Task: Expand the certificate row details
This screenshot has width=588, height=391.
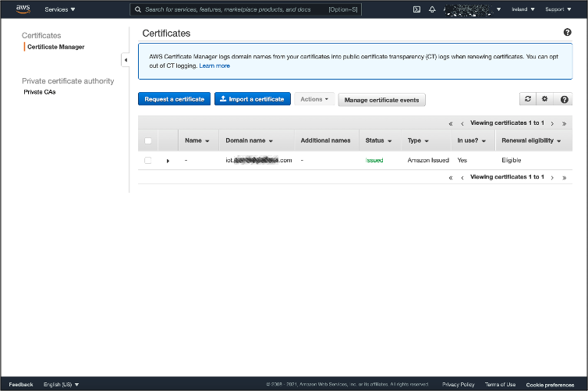Action: coord(168,161)
